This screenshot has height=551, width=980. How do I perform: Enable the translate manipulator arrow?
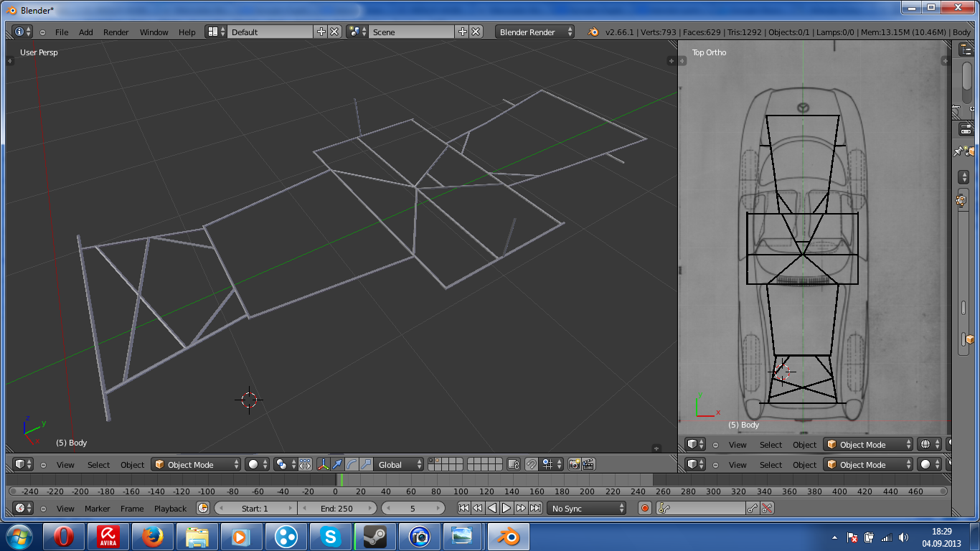pyautogui.click(x=337, y=464)
